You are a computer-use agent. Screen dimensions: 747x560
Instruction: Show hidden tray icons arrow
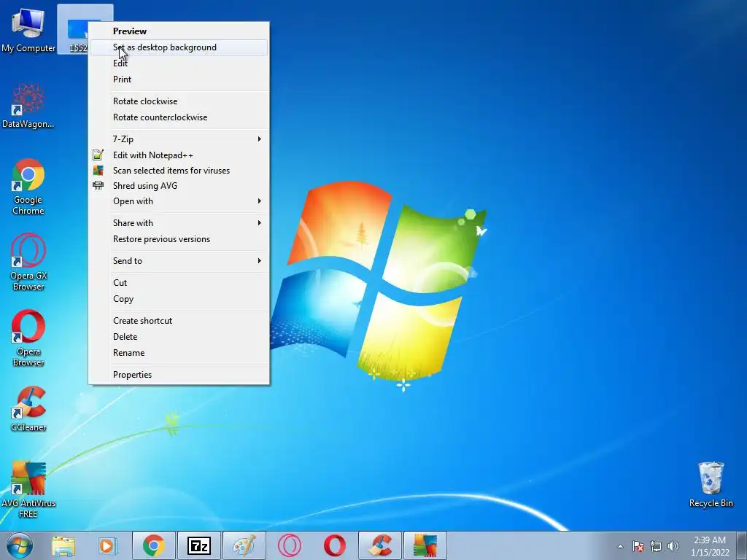coord(620,546)
